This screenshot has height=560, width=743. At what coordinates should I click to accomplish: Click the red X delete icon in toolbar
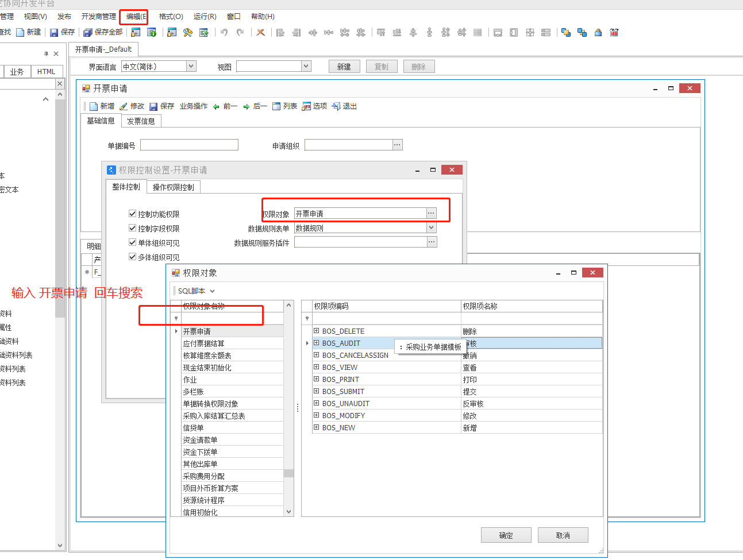pos(260,32)
